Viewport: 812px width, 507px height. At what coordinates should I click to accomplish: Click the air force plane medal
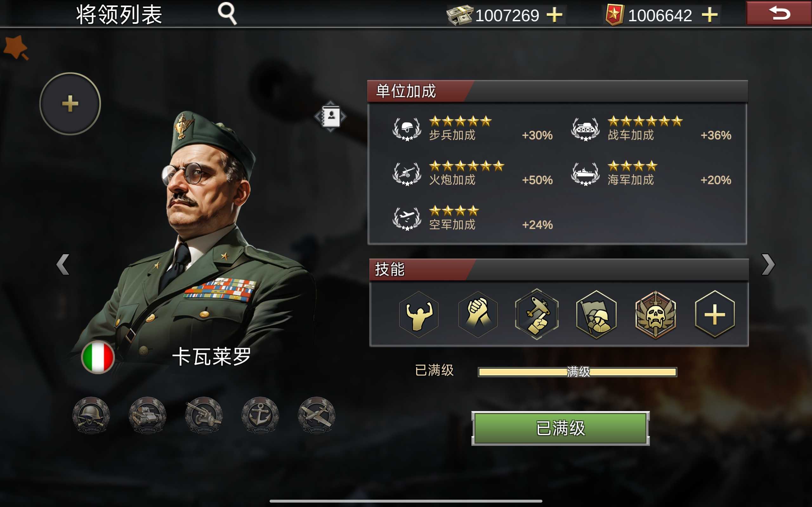click(317, 415)
